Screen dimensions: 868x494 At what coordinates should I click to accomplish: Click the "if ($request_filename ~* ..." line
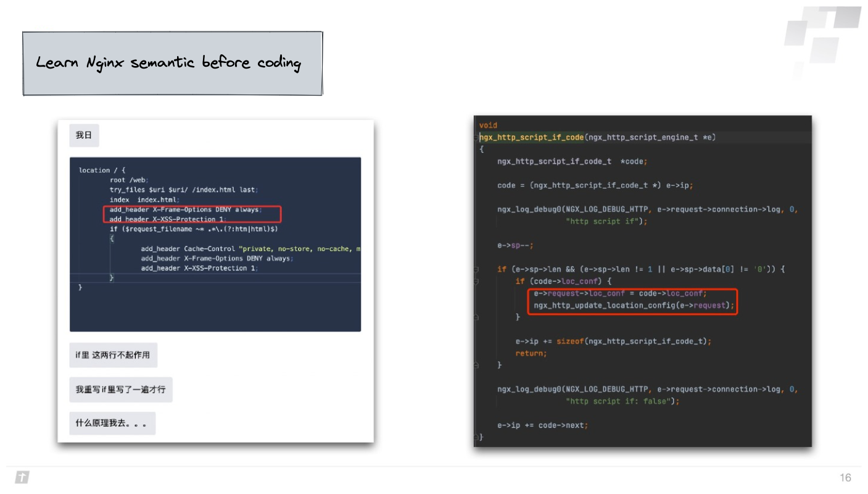194,229
